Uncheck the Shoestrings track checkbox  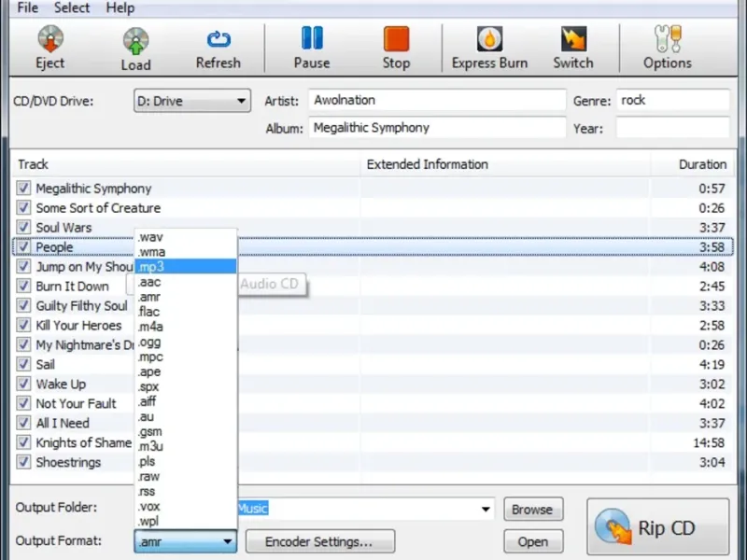click(x=23, y=461)
